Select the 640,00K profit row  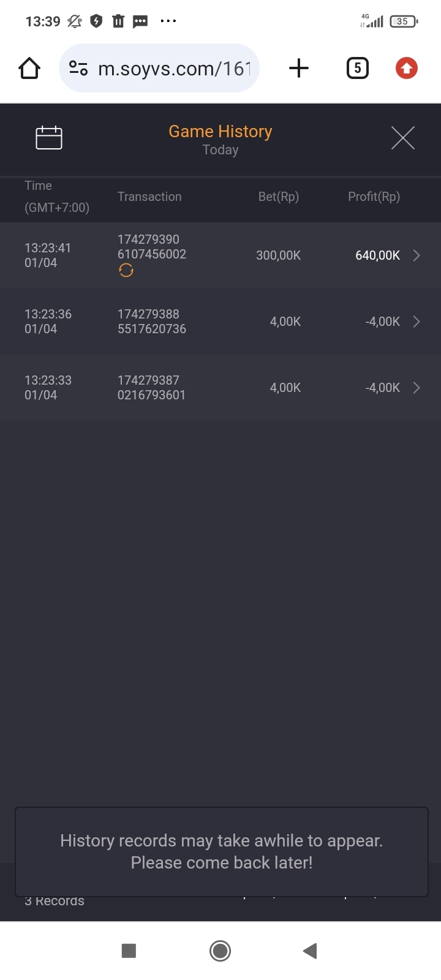click(377, 255)
